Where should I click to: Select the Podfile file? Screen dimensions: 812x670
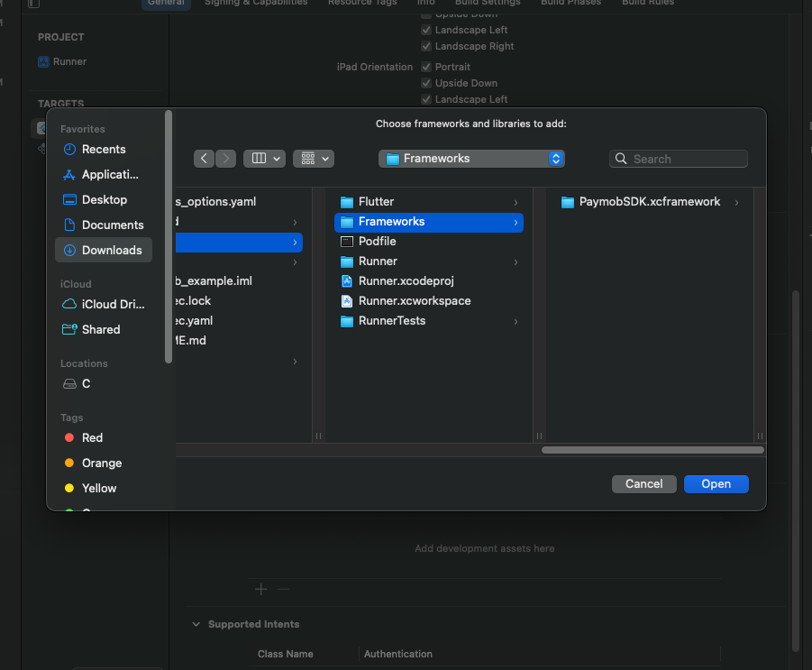[x=429, y=242]
